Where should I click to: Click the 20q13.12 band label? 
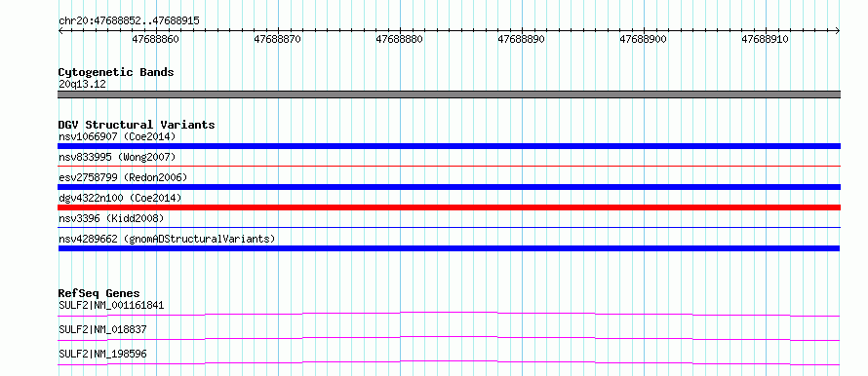82,85
